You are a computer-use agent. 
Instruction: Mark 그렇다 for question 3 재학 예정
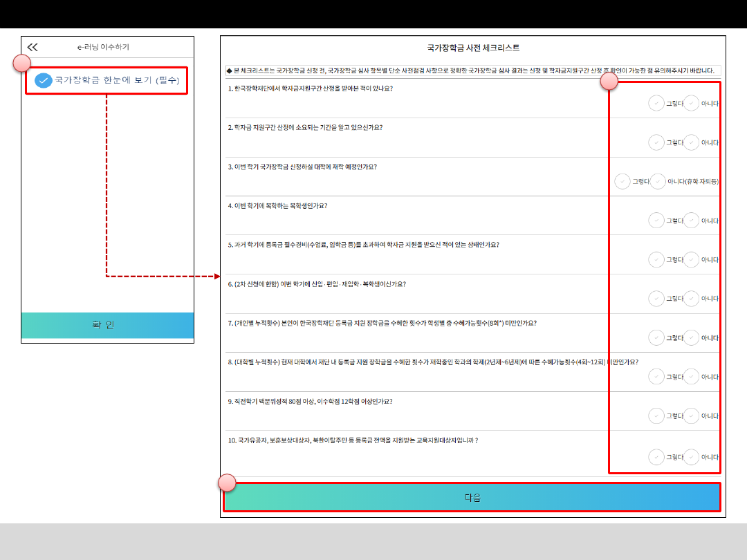[622, 181]
